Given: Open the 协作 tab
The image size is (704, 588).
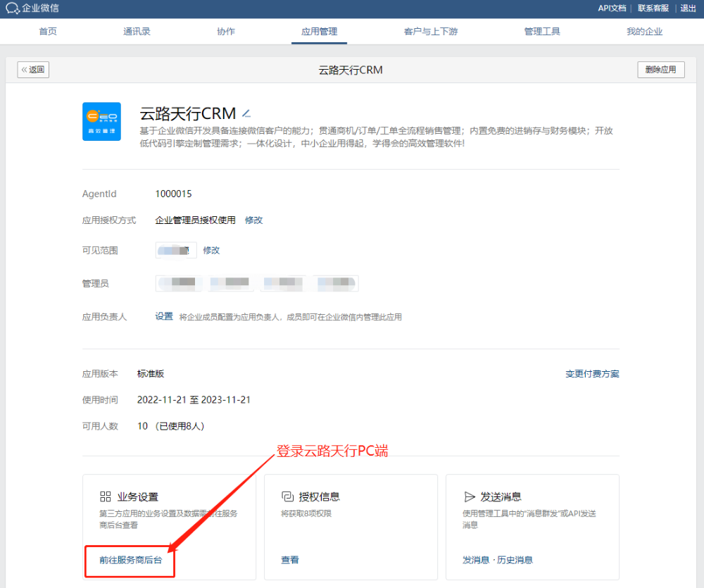Looking at the screenshot, I should click(x=226, y=32).
